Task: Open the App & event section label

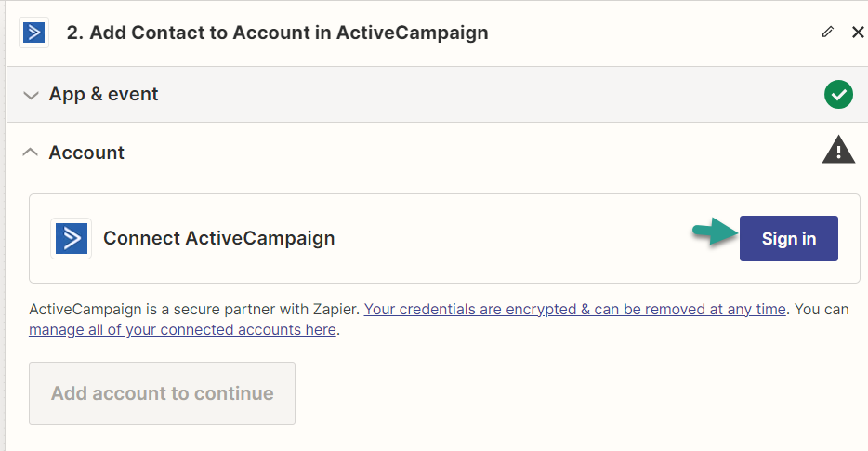Action: pyautogui.click(x=103, y=94)
